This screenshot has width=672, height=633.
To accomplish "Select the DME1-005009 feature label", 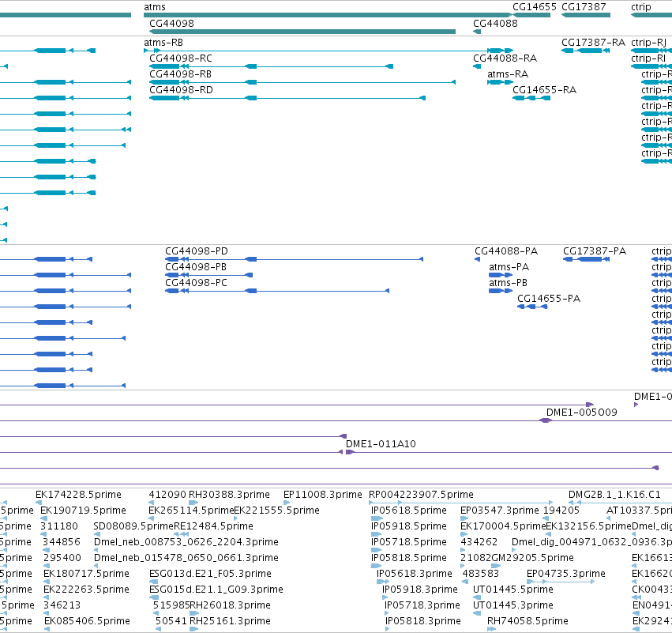I will pos(581,413).
